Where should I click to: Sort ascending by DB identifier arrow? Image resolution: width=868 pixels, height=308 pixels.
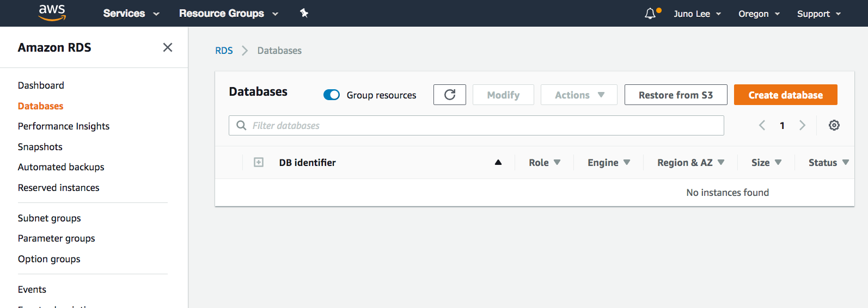(498, 162)
